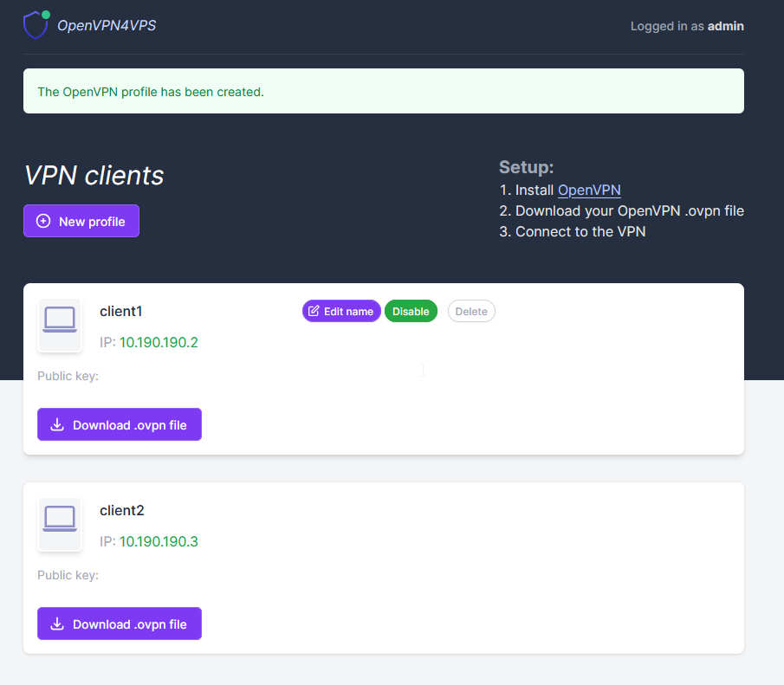784x685 pixels.
Task: Click the download icon for client2's .ovpn file
Action: 55,624
